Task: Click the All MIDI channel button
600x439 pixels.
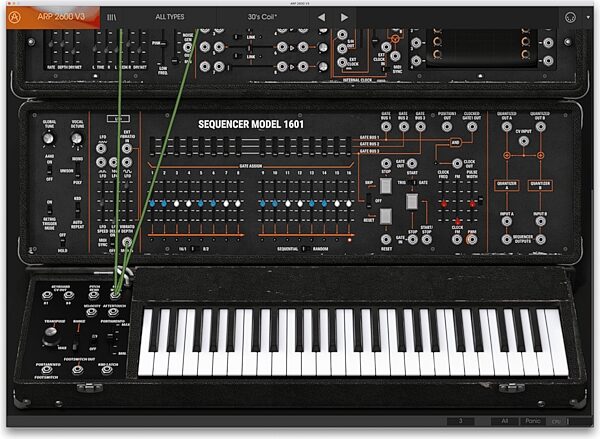Action: pyautogui.click(x=505, y=421)
